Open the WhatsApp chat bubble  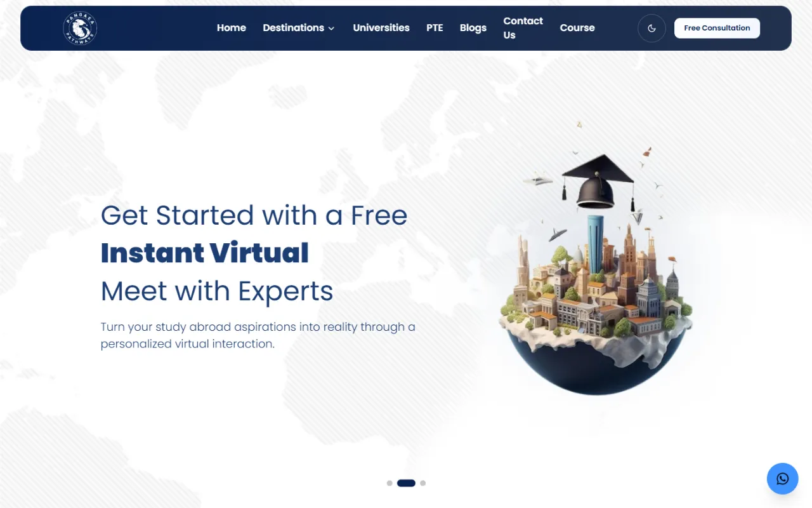click(x=782, y=479)
